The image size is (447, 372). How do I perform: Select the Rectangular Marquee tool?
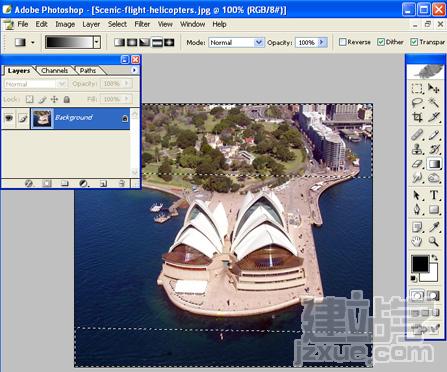pos(417,88)
